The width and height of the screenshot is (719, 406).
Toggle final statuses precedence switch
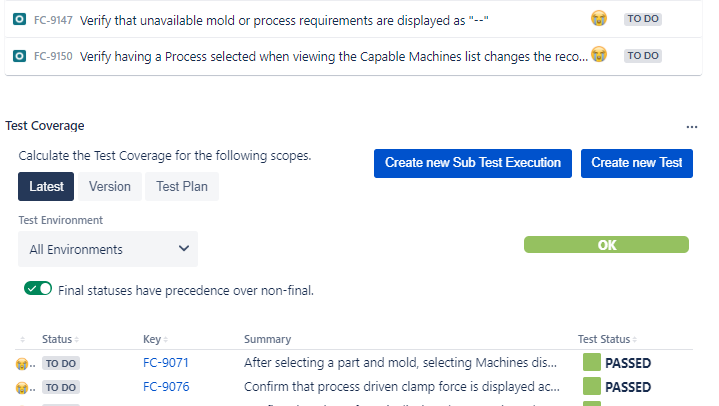coord(38,289)
